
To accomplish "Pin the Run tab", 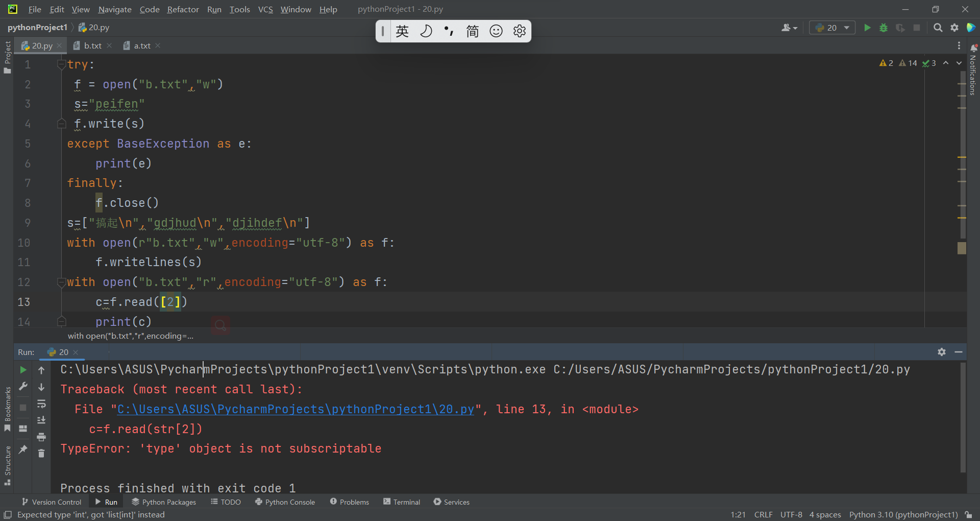I will [23, 449].
